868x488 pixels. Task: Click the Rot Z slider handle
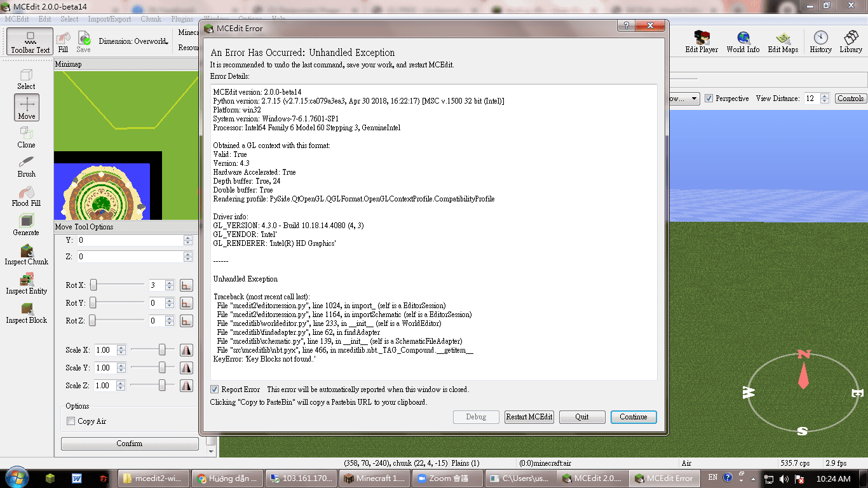click(x=93, y=321)
